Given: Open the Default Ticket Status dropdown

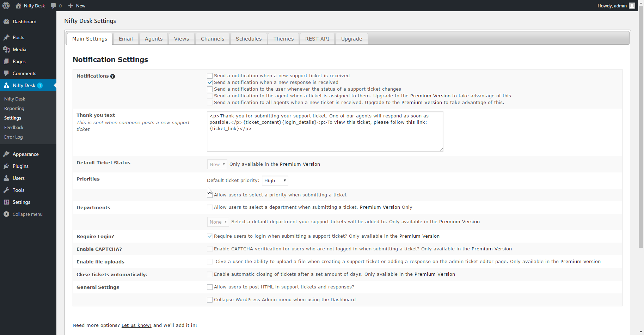Looking at the screenshot, I should click(217, 164).
